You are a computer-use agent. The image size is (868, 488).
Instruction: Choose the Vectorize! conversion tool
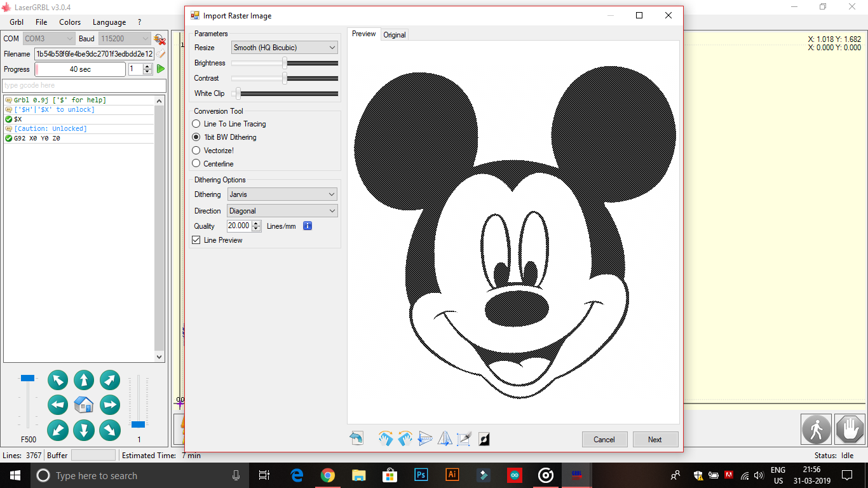pyautogui.click(x=196, y=150)
